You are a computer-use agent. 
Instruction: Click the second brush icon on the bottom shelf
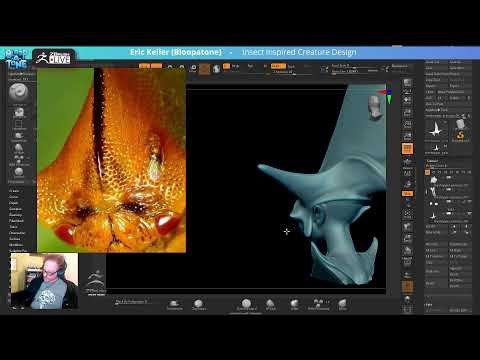pos(199,304)
